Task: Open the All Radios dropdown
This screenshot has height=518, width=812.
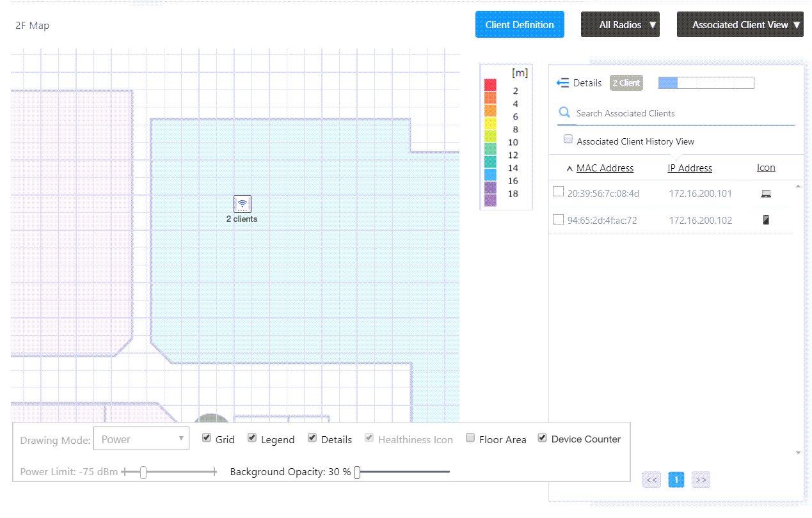Action: click(x=619, y=25)
